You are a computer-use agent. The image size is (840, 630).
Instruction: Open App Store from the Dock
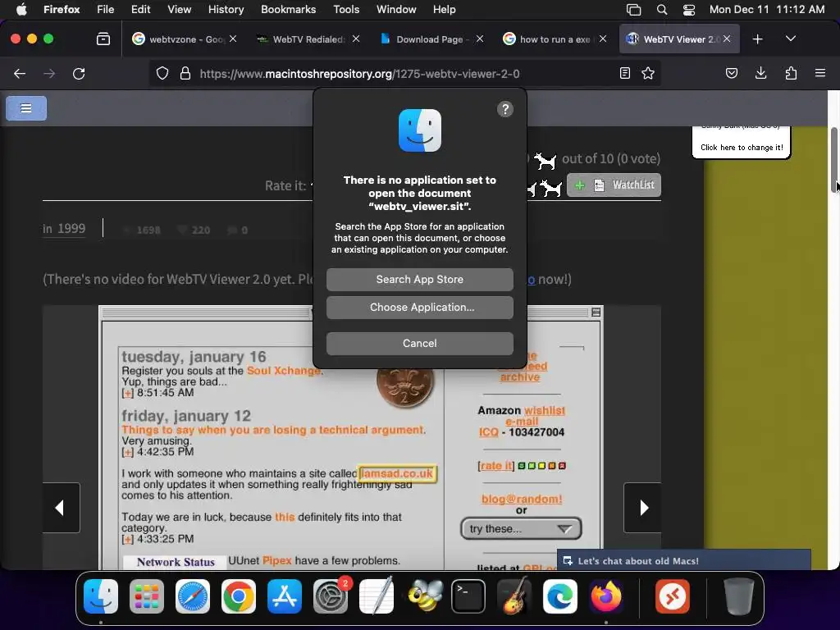tap(285, 596)
